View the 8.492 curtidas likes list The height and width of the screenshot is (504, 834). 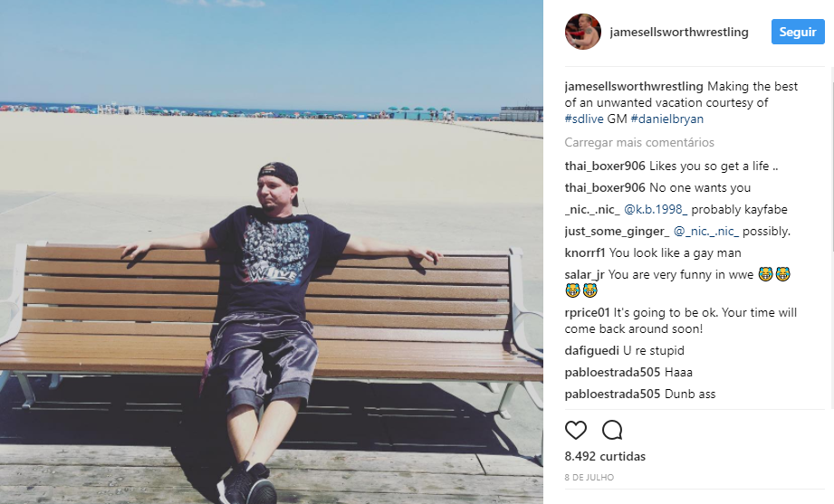pos(605,457)
